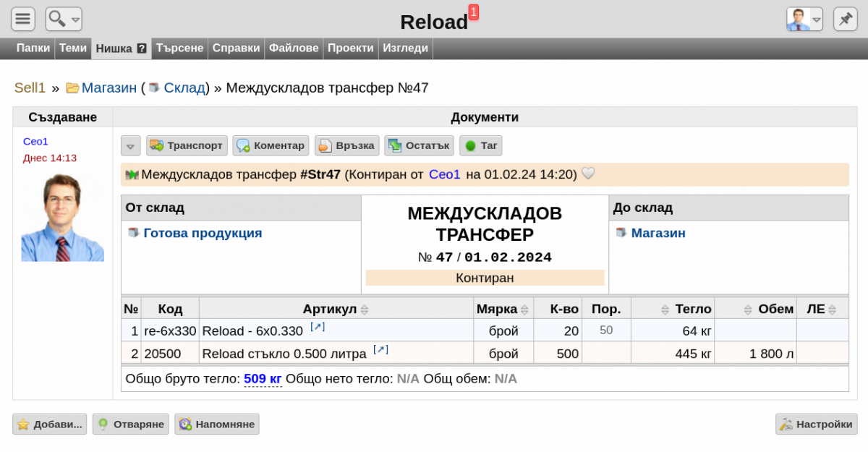Image resolution: width=868 pixels, height=452 pixels.
Task: Click the article Reload стъкло 0.500 литра
Action: pos(285,354)
